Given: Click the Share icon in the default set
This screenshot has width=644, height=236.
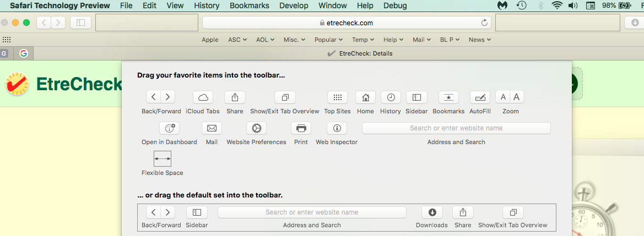Looking at the screenshot, I should (x=463, y=212).
